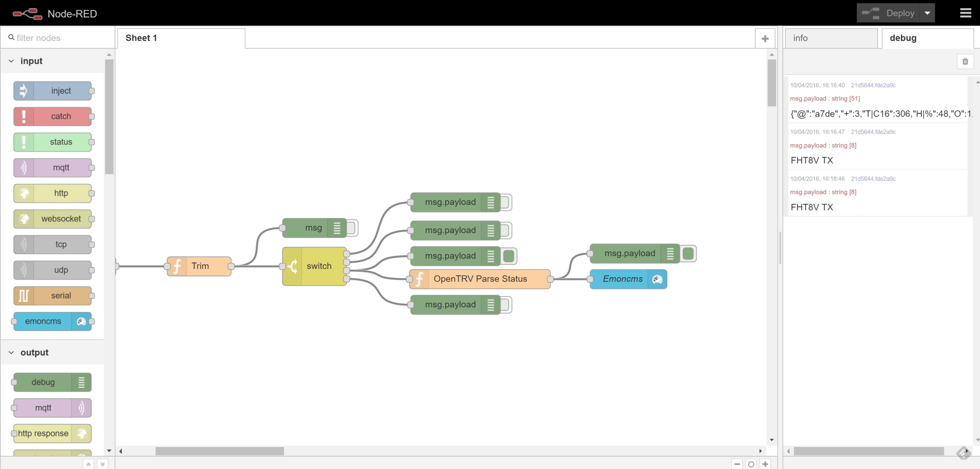Select the first FHT8V TX debug message
This screenshot has height=469, width=980.
(812, 160)
